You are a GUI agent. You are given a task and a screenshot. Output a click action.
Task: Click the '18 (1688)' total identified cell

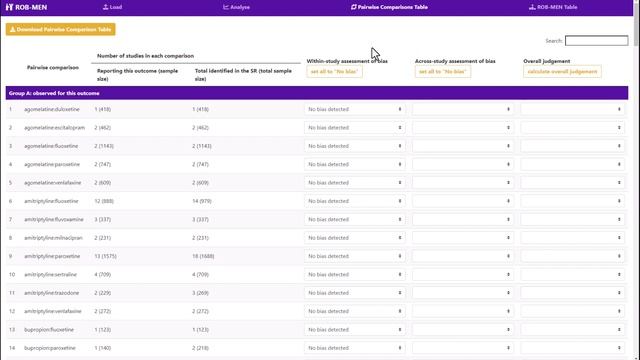tap(203, 256)
